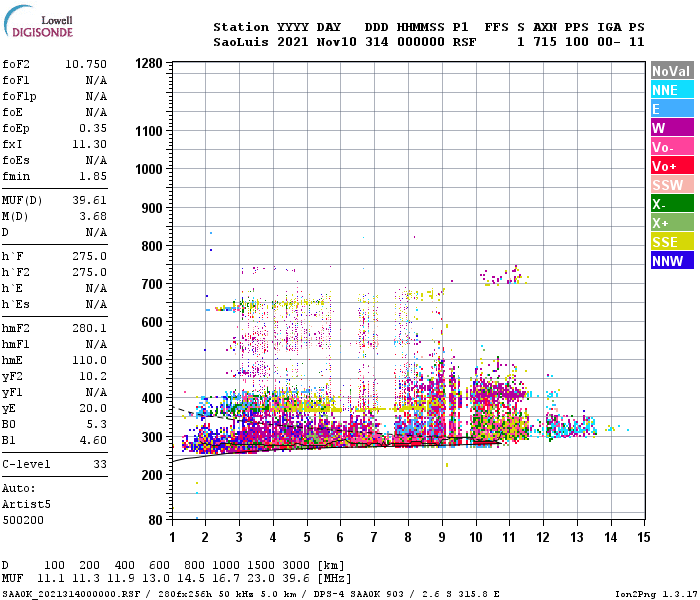Click the hmF2 value 280.1
Viewport: 700px width, 600px height.
coord(89,328)
